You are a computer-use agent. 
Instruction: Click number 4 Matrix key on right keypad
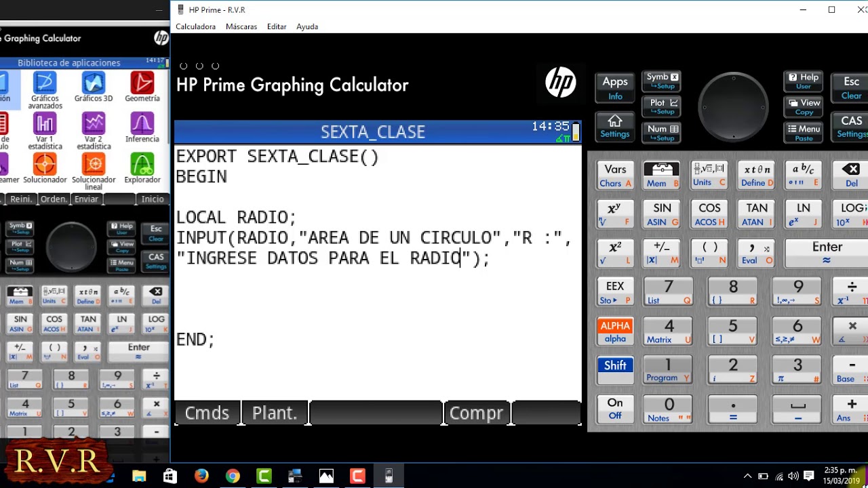click(669, 331)
